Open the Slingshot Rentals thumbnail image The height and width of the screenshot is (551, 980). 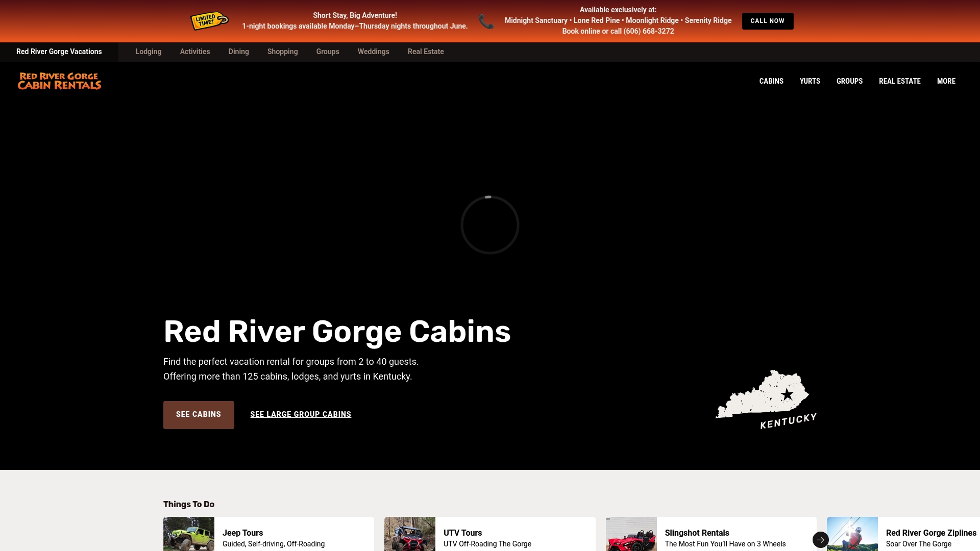coord(631,534)
